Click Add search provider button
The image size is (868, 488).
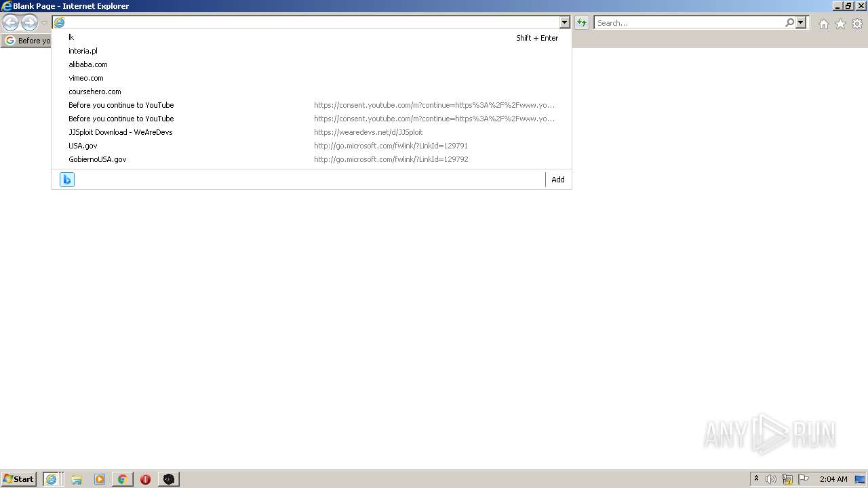coord(558,180)
